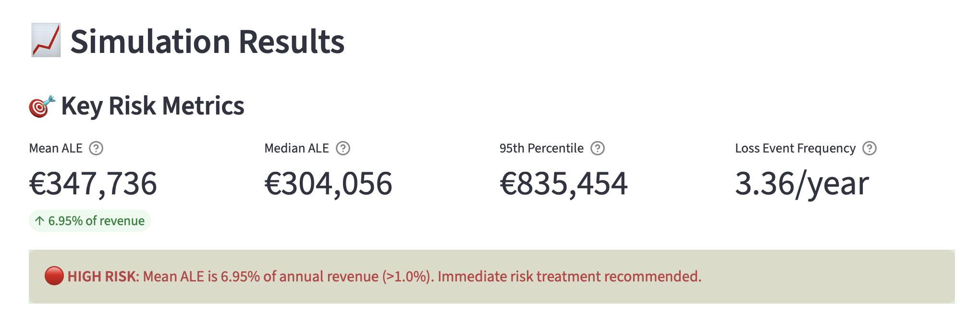Click the red chart emoji beside Simulation Results
The width and height of the screenshot is (980, 331).
click(x=46, y=40)
